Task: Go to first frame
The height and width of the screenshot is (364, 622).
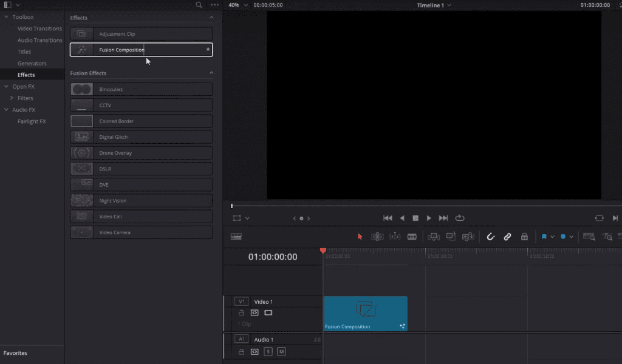Action: pos(388,218)
